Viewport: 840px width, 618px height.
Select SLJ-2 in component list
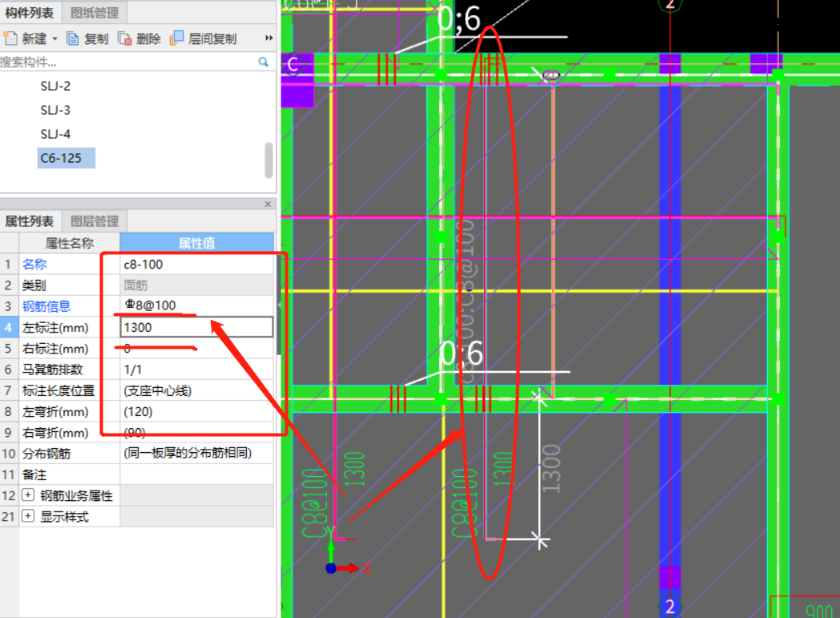[x=55, y=86]
